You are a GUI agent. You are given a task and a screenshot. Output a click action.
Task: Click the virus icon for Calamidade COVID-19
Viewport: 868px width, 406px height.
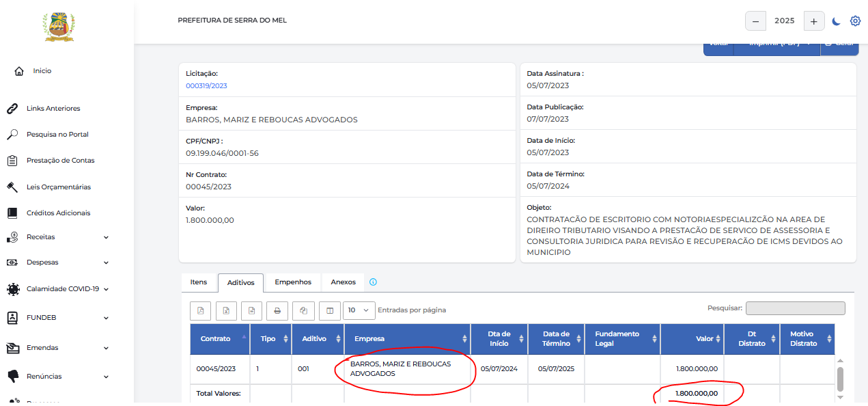[x=12, y=289]
